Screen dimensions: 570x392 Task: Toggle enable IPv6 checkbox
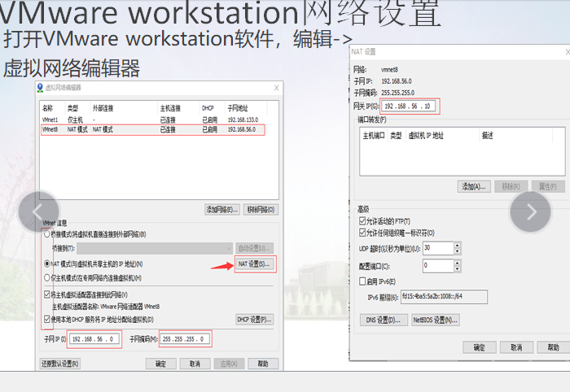pos(362,281)
